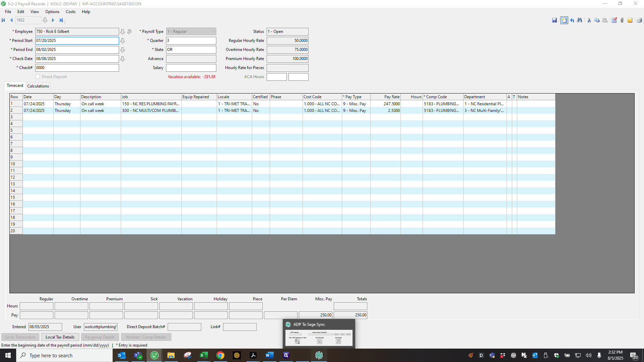The height and width of the screenshot is (362, 644).
Task: Click the blue Undo arrow icon
Action: click(572, 20)
